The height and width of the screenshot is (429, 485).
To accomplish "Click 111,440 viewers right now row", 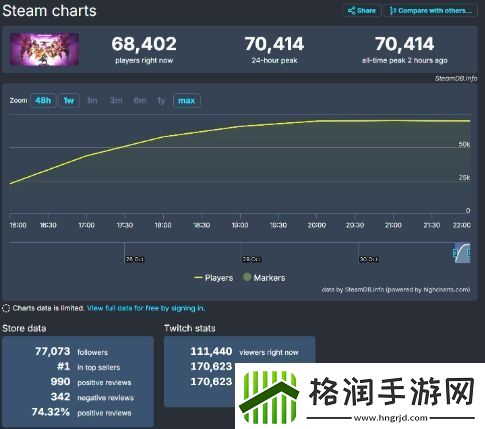I will pyautogui.click(x=245, y=352).
